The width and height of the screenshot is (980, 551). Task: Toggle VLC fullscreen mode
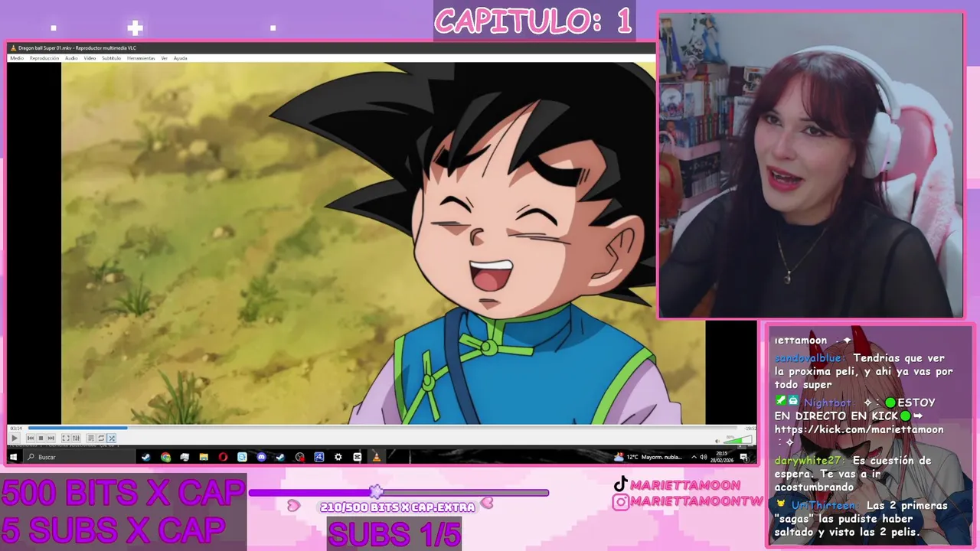66,439
